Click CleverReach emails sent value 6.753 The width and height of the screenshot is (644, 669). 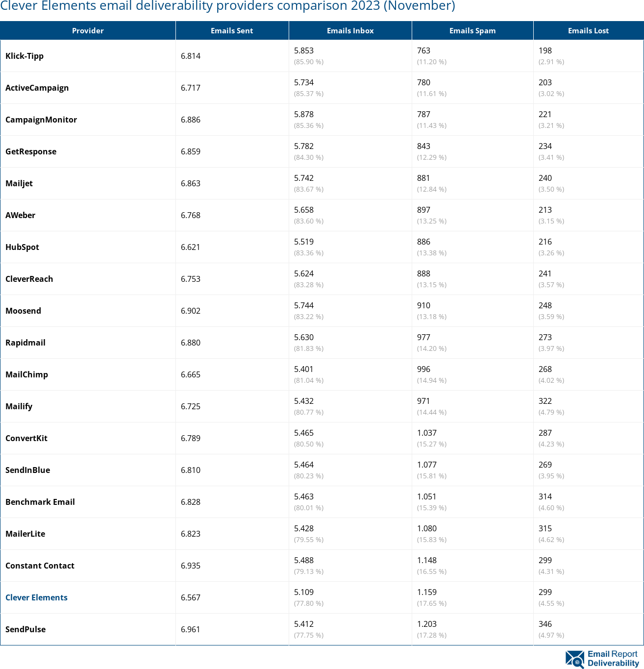click(x=191, y=279)
